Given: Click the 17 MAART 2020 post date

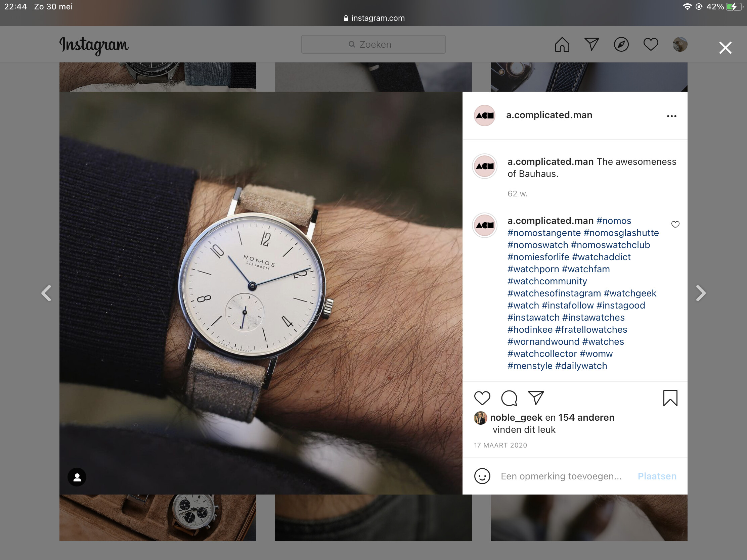Looking at the screenshot, I should [500, 445].
